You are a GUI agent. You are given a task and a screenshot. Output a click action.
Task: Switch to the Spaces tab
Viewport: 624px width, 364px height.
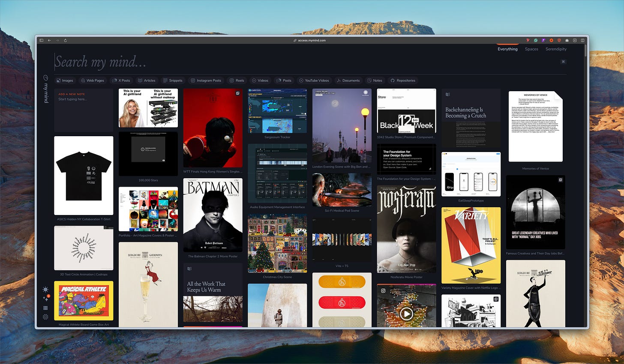pyautogui.click(x=531, y=49)
